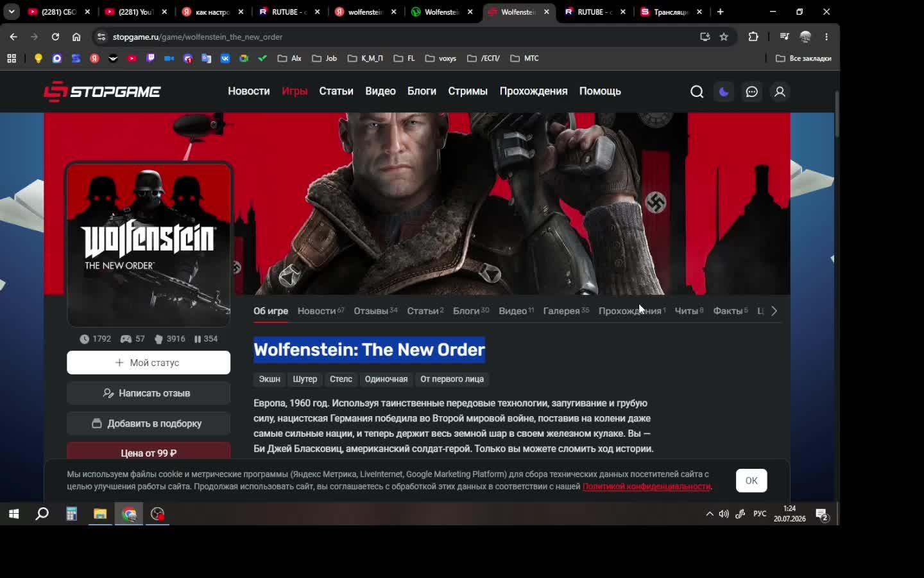Open the media control playlist icon
The width and height of the screenshot is (924, 578).
784,37
